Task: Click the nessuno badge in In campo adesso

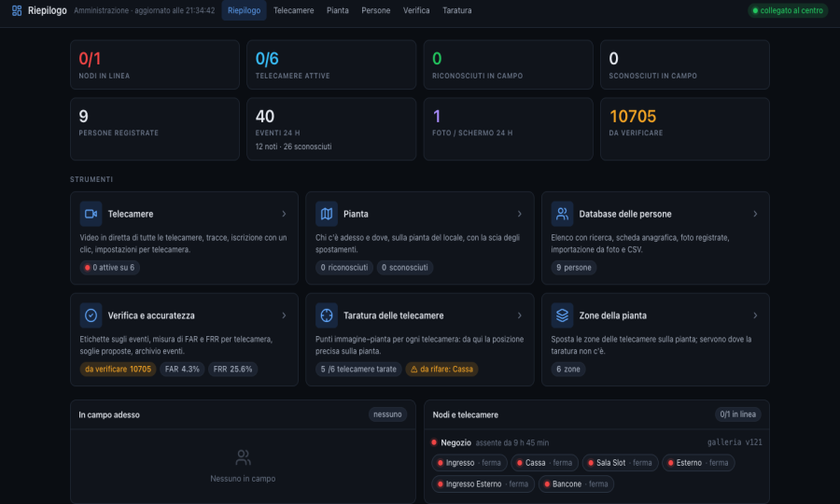Action: coord(387,414)
